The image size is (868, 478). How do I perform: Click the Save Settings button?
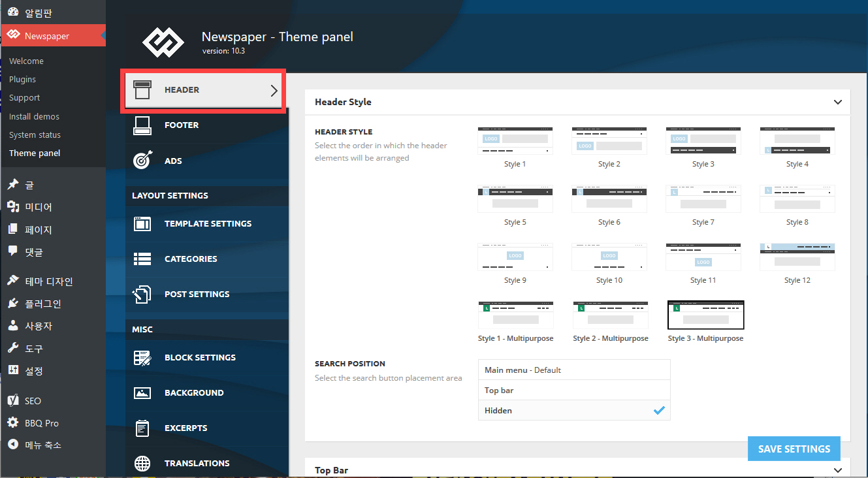click(x=794, y=449)
